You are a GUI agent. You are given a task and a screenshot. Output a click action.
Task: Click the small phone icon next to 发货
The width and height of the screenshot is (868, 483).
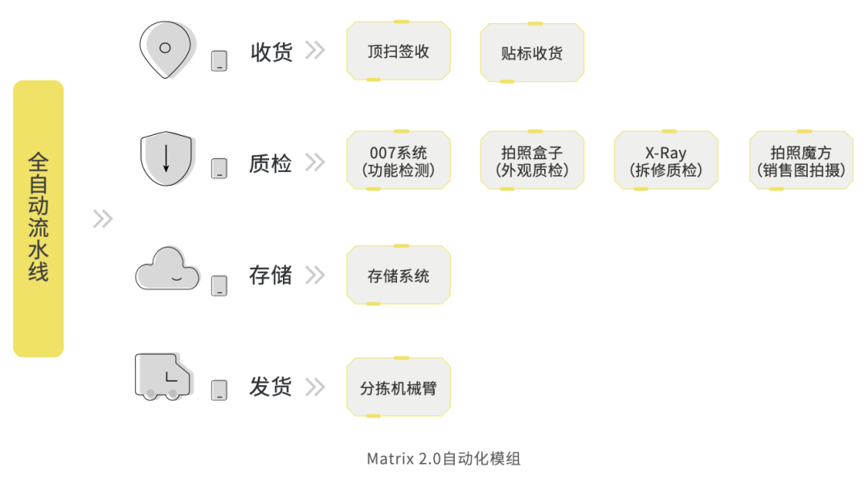tap(219, 390)
